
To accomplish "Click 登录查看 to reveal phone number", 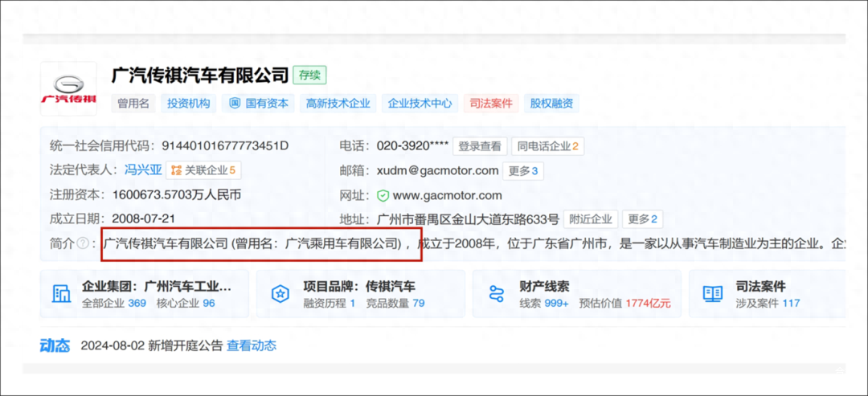I will tap(479, 146).
